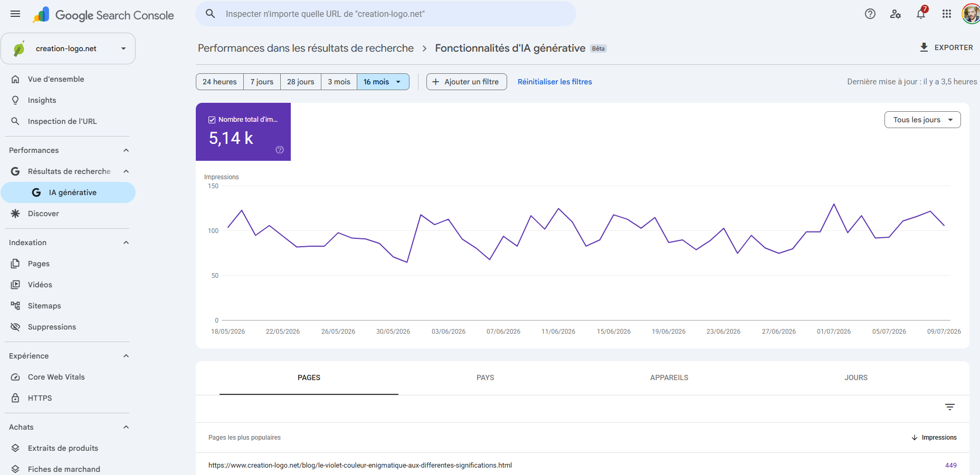Click the Pages les plus populaires header

tap(244, 438)
